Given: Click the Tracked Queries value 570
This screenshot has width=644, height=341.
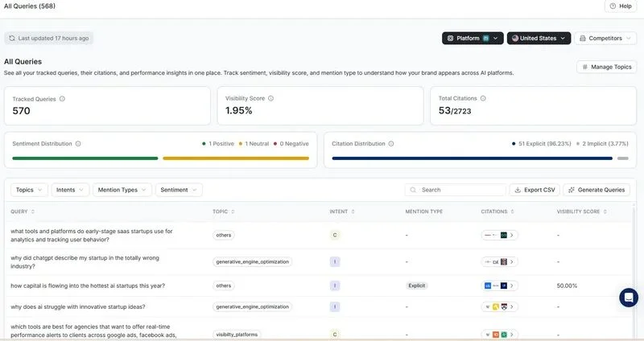Looking at the screenshot, I should tap(22, 111).
